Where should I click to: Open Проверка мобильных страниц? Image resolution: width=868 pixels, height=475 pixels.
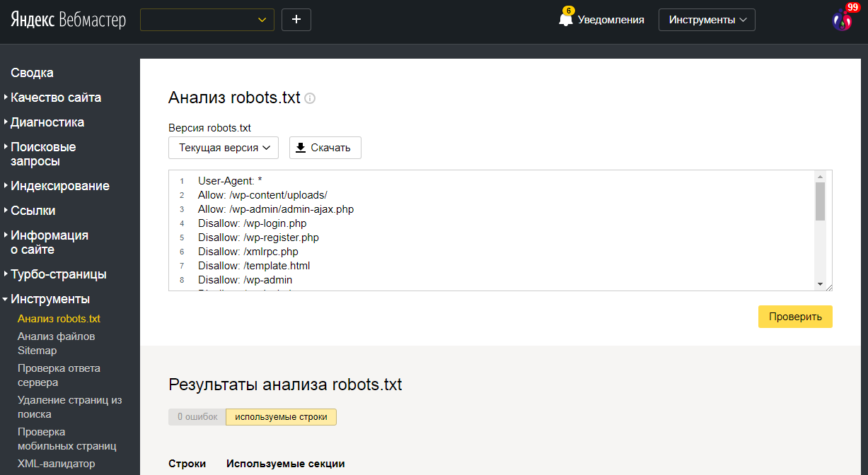pos(67,439)
